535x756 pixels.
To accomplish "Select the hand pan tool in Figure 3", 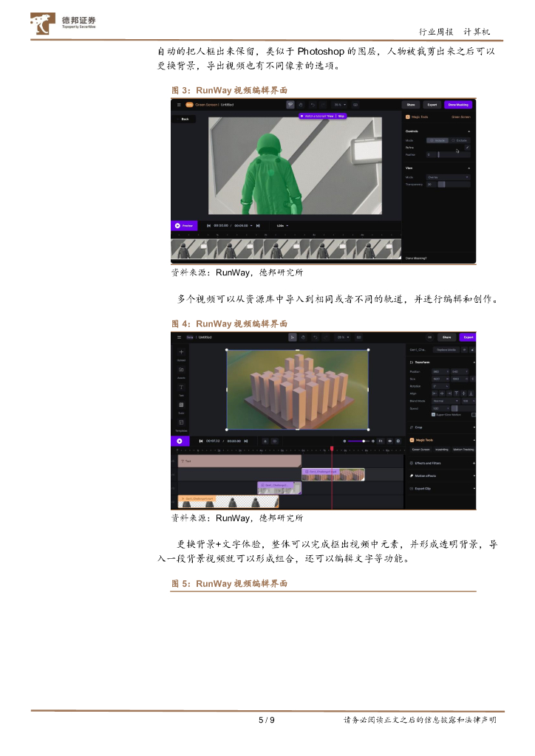I will pyautogui.click(x=301, y=105).
